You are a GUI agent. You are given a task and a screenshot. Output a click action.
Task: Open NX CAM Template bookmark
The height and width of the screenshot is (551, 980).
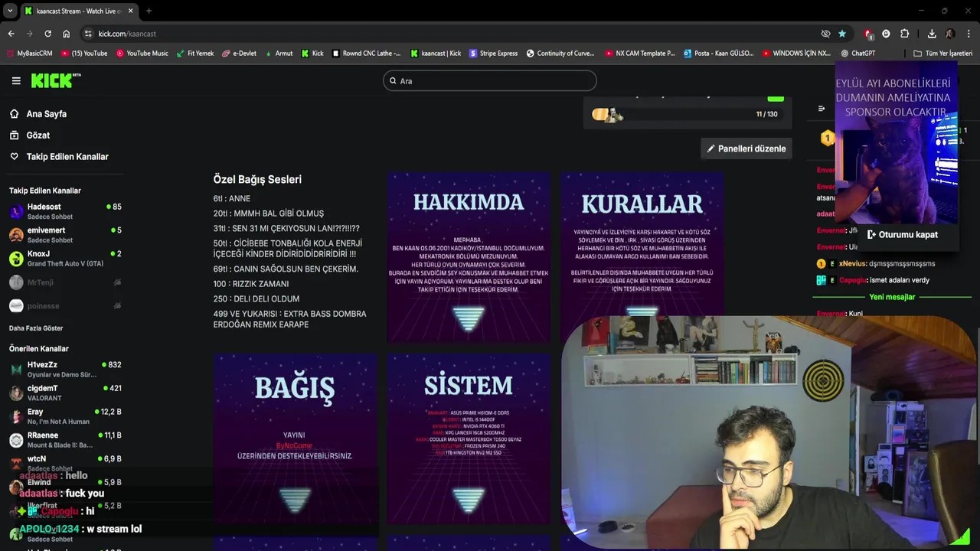[640, 54]
